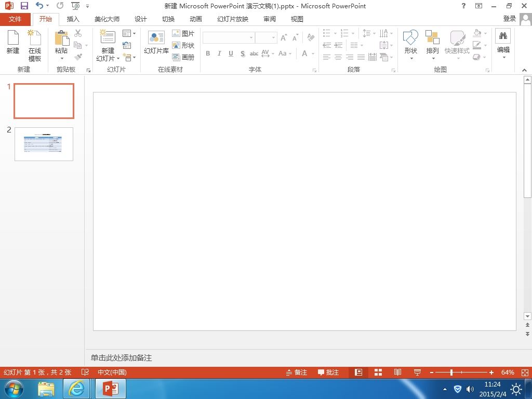Increase font size with large A icon
This screenshot has height=399, width=532.
(x=284, y=37)
